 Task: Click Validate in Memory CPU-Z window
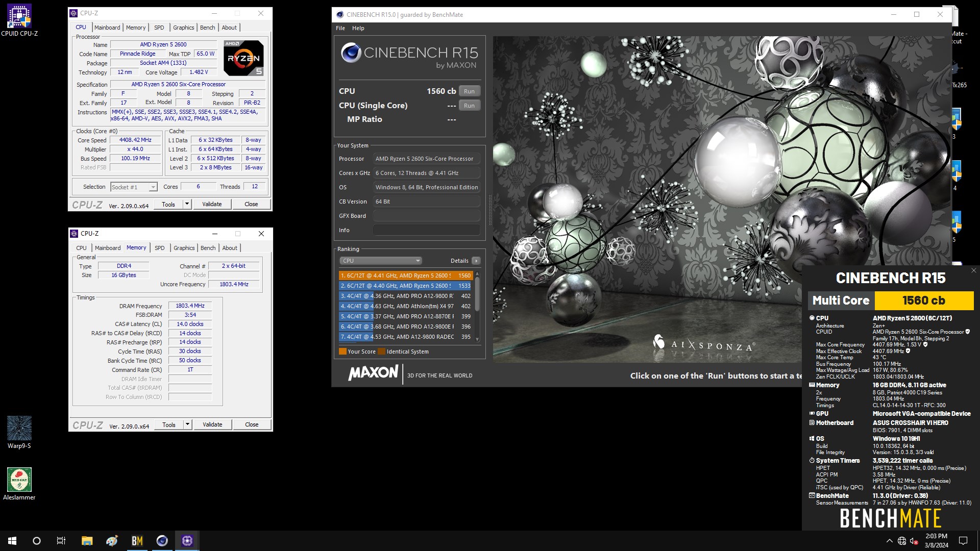(212, 424)
